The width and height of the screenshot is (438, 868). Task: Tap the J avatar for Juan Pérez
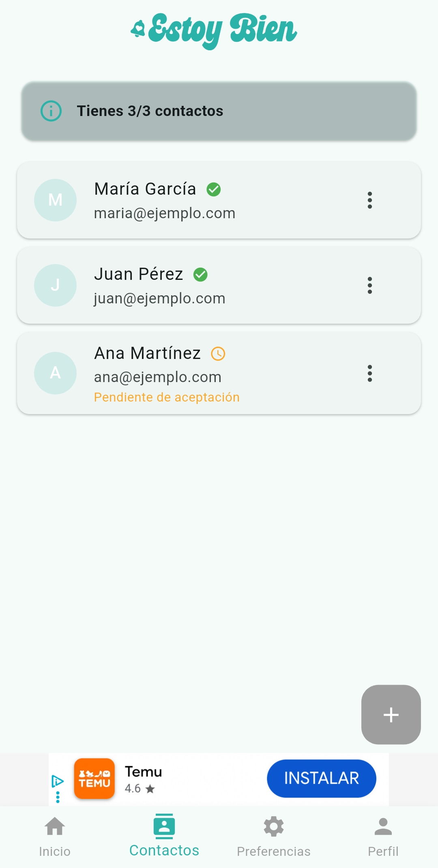click(x=55, y=285)
